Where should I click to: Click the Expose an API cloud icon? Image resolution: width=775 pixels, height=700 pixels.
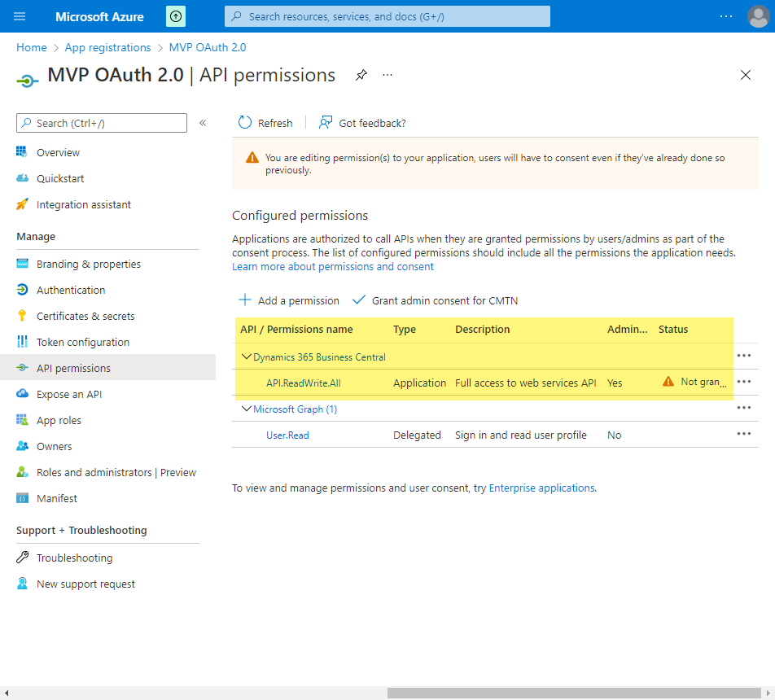[22, 393]
